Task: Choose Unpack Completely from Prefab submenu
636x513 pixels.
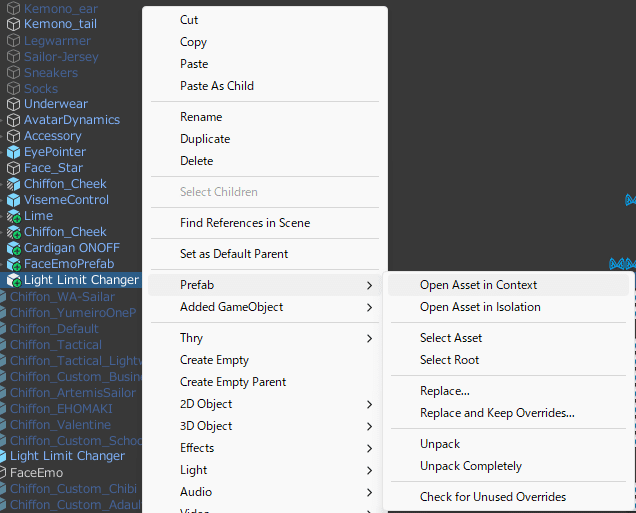Action: 470,466
